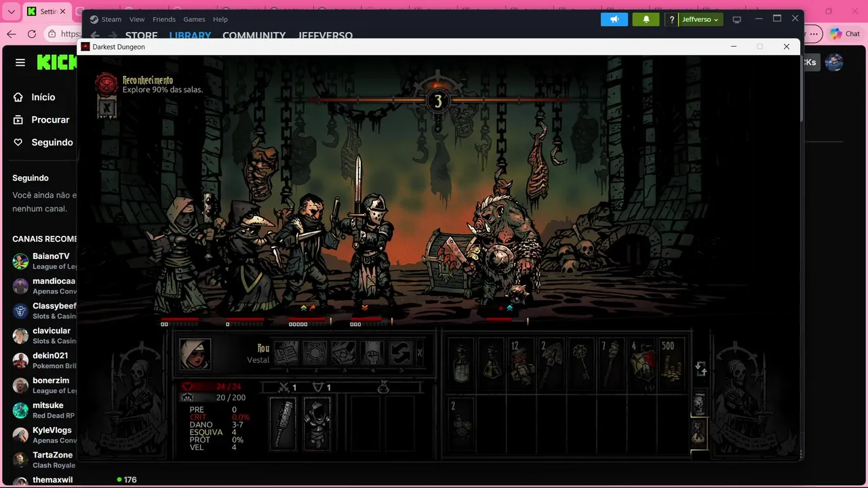Inspect the Vestal's equipped mace weapon

click(x=283, y=424)
